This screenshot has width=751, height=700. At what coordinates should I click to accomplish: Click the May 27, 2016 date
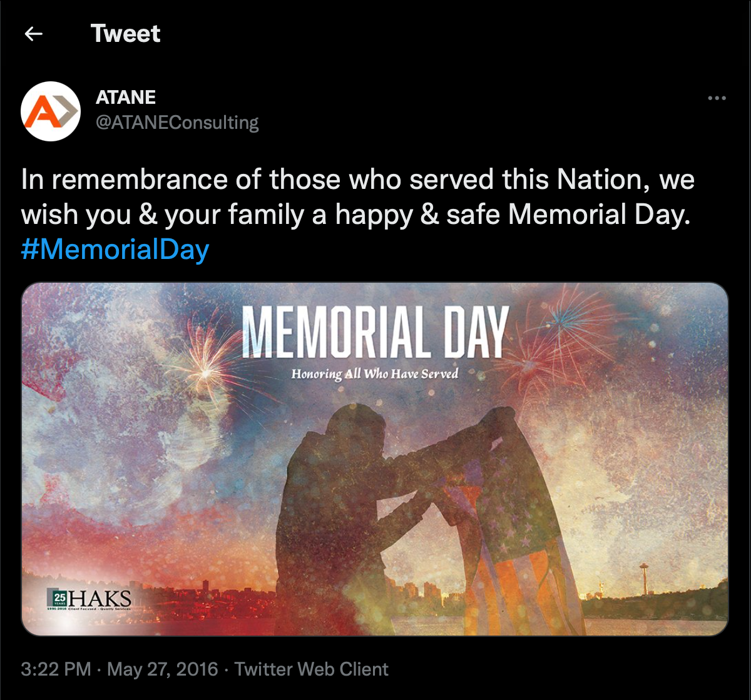pos(163,669)
